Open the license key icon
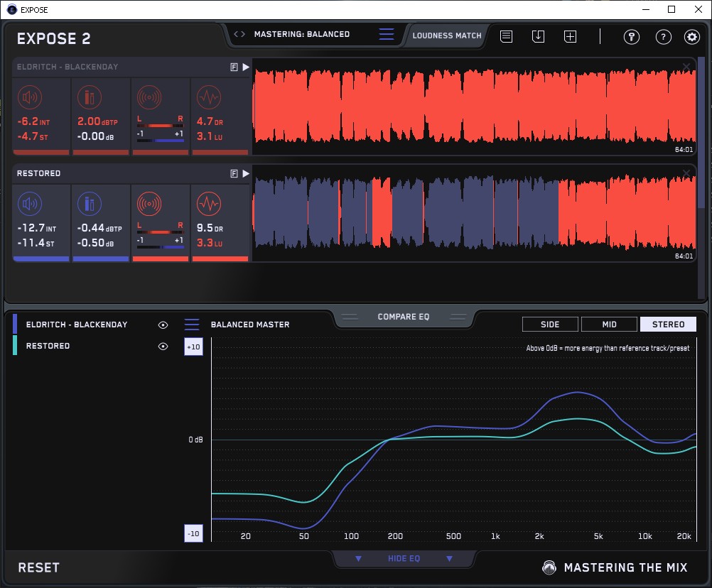 click(x=631, y=37)
